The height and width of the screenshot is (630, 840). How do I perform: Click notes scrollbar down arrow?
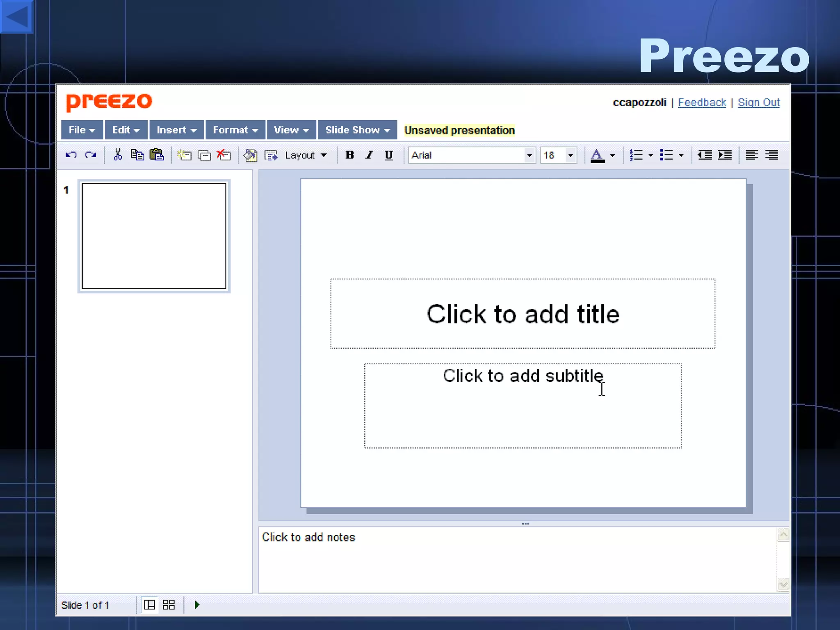(783, 584)
